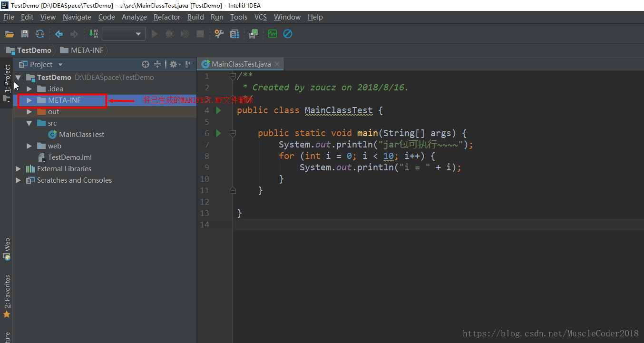Viewport: 644px width, 343px height.
Task: Click the Synchronize toolbar icon
Action: coord(40,34)
